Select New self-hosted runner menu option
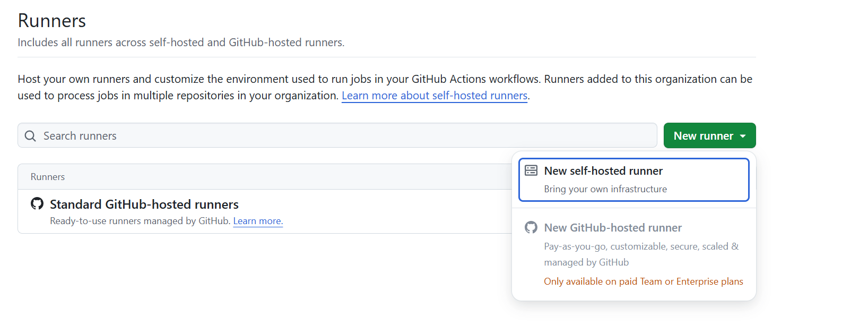Viewport: 868px width, 333px height. click(634, 180)
